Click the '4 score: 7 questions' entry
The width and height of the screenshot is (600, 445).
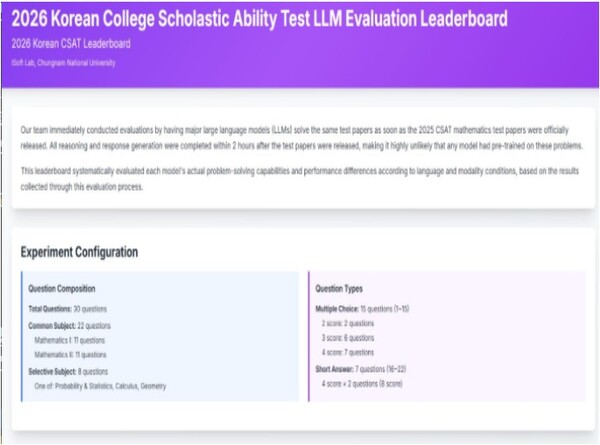350,354
